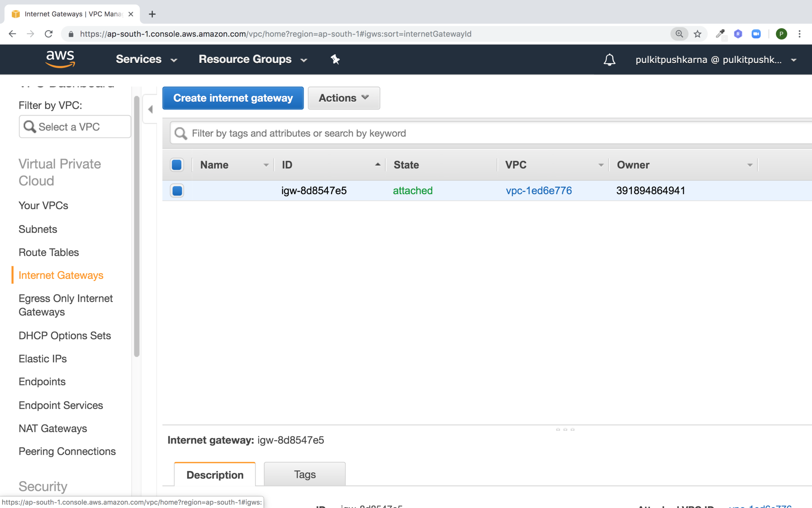Open Route Tables in the sidebar
Screen dimensions: 812x508
tap(49, 252)
